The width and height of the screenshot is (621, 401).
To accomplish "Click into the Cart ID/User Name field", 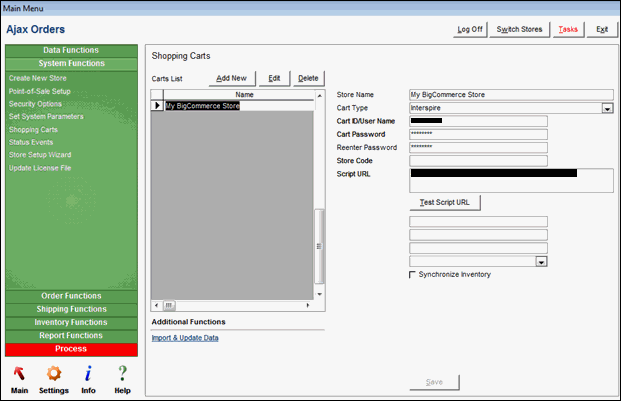I will point(478,121).
